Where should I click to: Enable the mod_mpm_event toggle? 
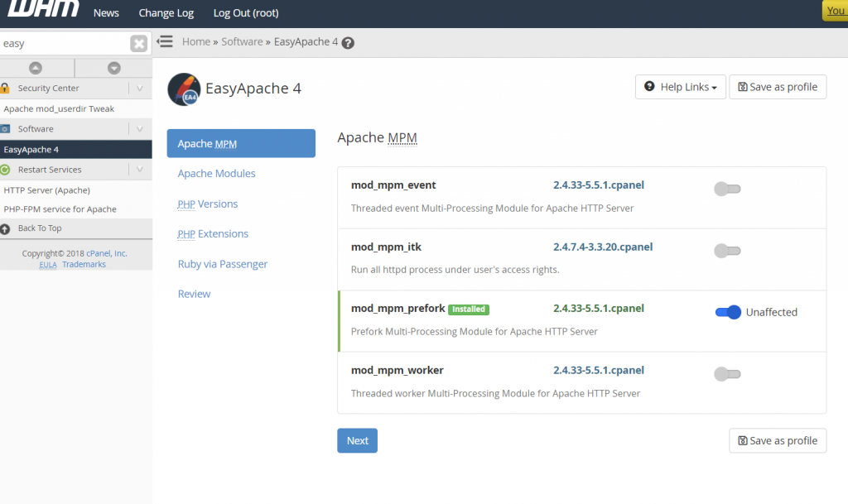pos(727,189)
